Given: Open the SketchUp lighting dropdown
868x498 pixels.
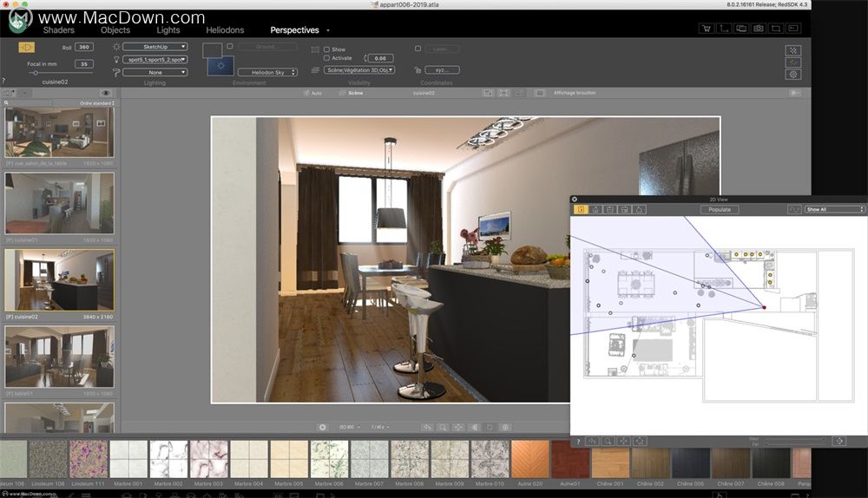Looking at the screenshot, I should pos(155,47).
